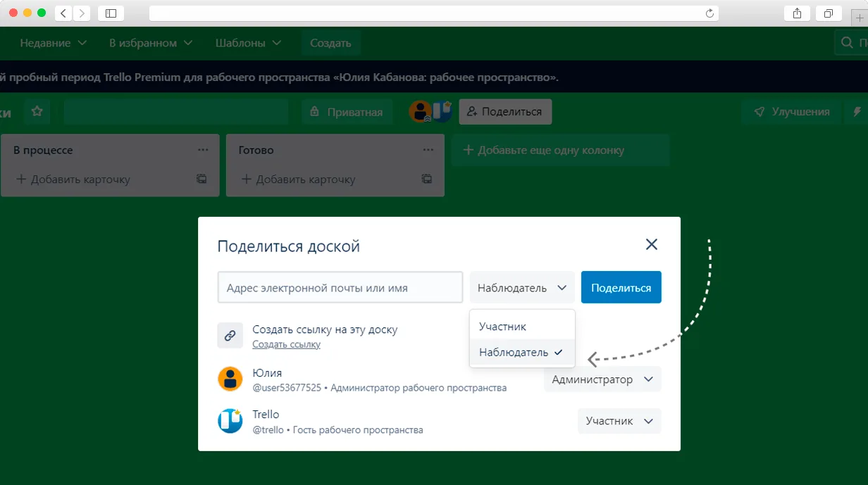The image size is (868, 485).
Task: Open the Готово list menu dots
Action: pyautogui.click(x=428, y=150)
